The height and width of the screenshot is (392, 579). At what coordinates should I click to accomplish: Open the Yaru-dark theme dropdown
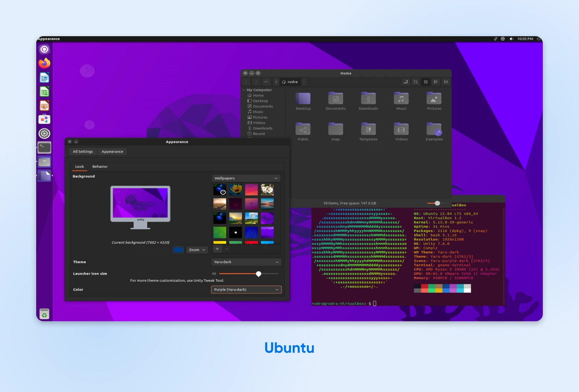coord(246,262)
